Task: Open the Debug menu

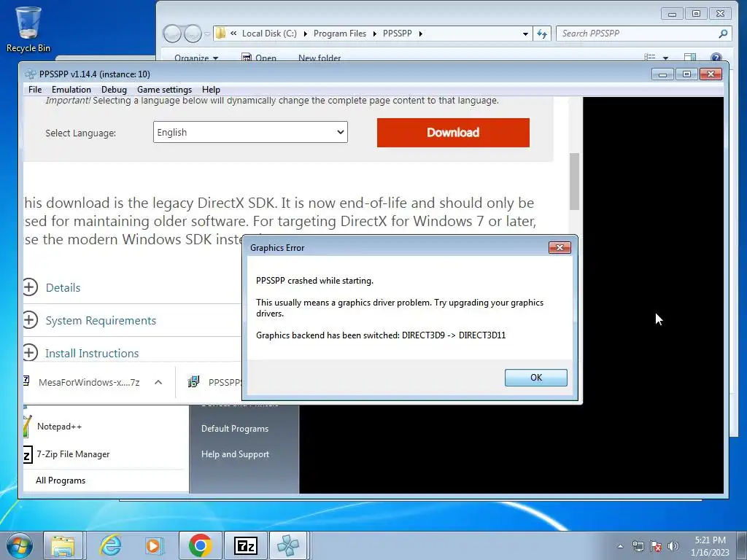Action: click(114, 90)
